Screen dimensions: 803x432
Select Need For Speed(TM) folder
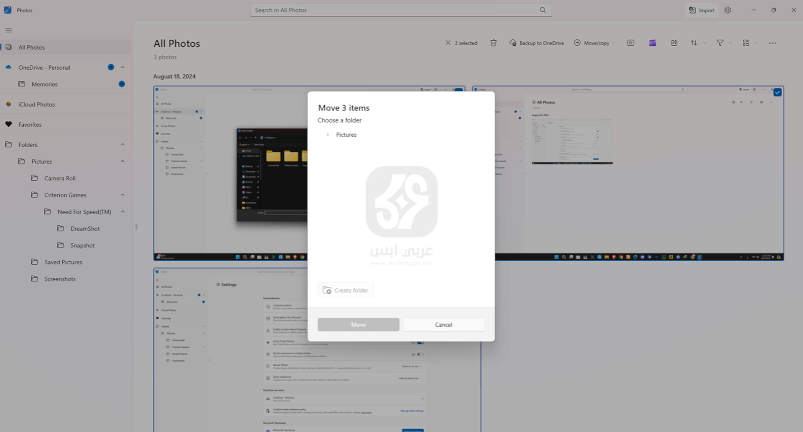(x=84, y=212)
